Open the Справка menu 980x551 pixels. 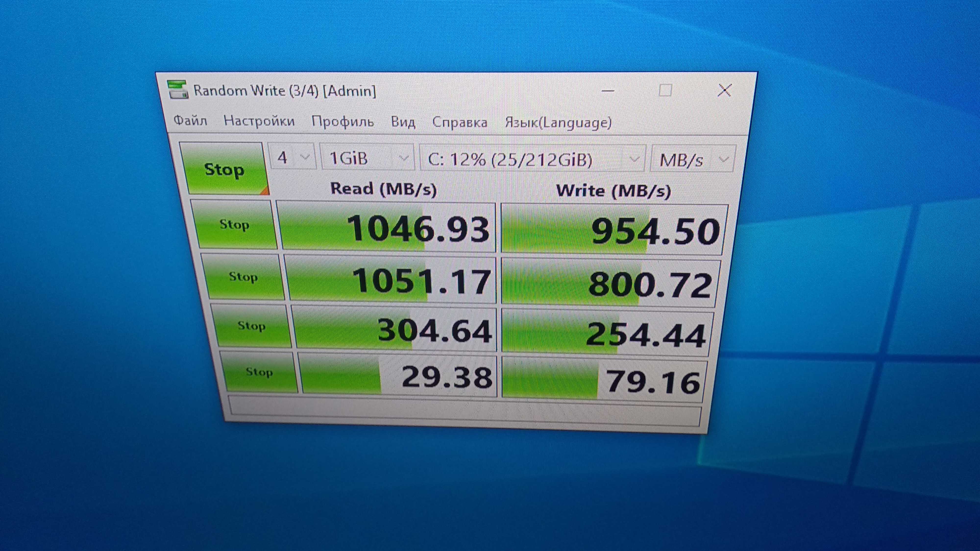459,122
